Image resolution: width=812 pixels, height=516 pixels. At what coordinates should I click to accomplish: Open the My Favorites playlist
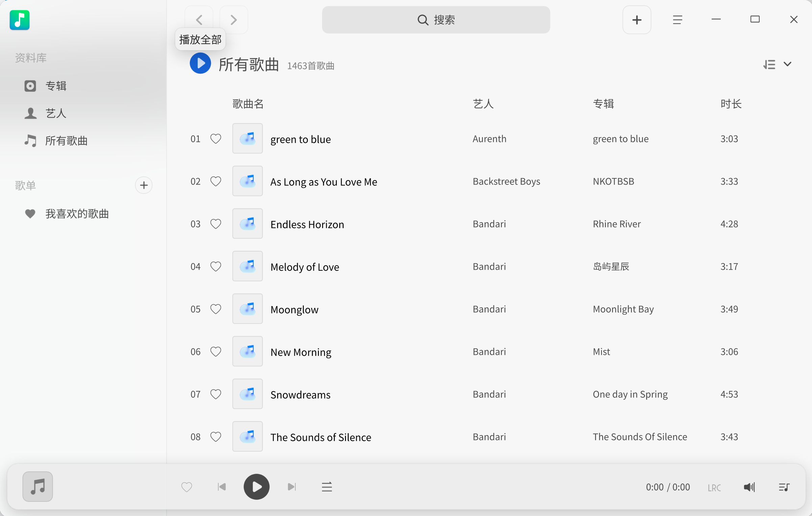67,214
